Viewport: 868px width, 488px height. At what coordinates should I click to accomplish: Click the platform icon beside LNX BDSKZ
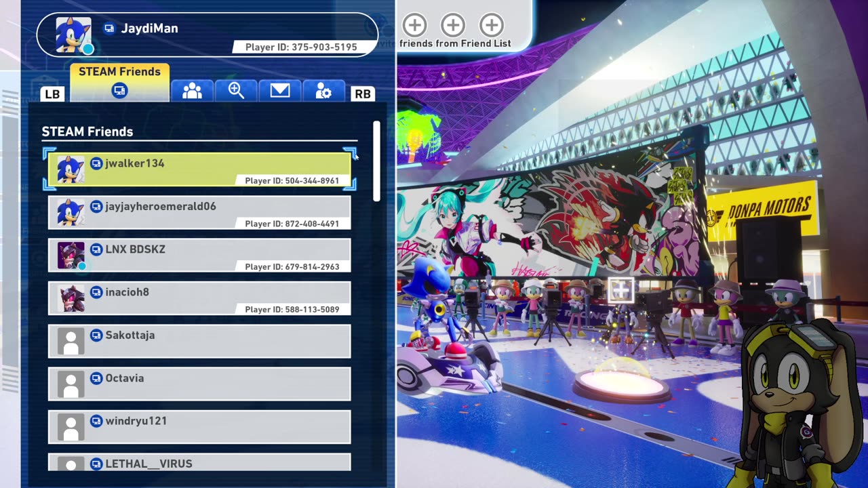coord(96,249)
